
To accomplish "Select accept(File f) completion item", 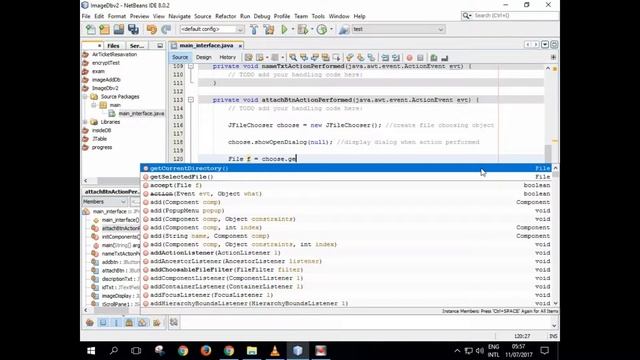I will (346, 185).
